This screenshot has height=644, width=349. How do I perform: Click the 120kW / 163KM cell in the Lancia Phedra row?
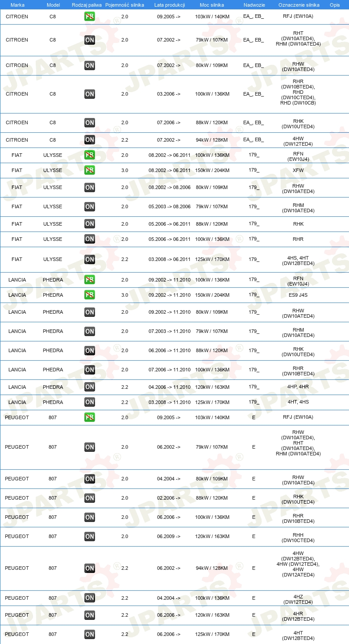[x=212, y=387]
